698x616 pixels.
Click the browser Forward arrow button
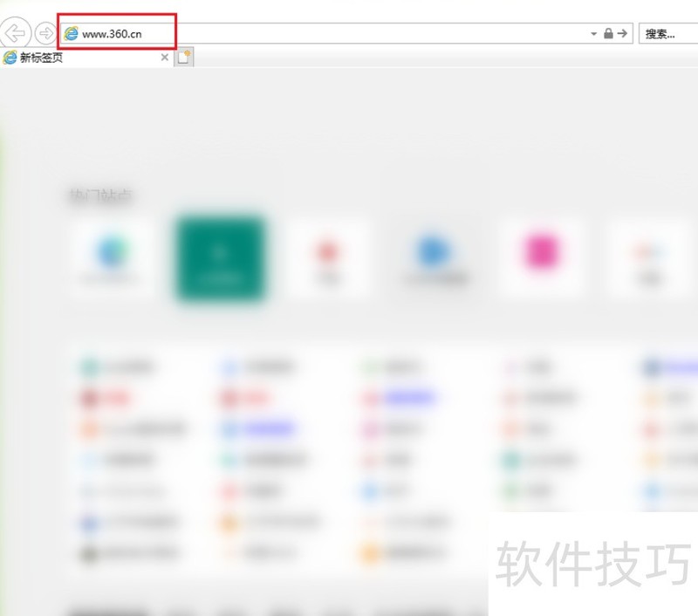(45, 33)
